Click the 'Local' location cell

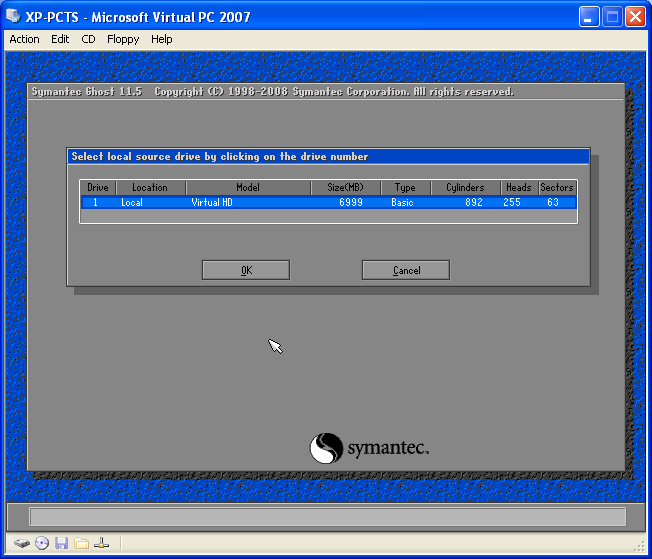(x=132, y=203)
